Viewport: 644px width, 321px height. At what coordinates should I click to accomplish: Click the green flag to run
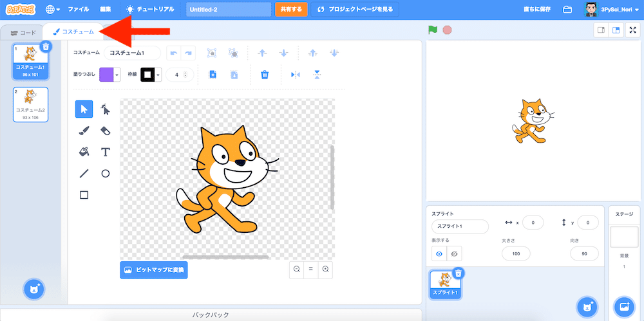(x=433, y=30)
